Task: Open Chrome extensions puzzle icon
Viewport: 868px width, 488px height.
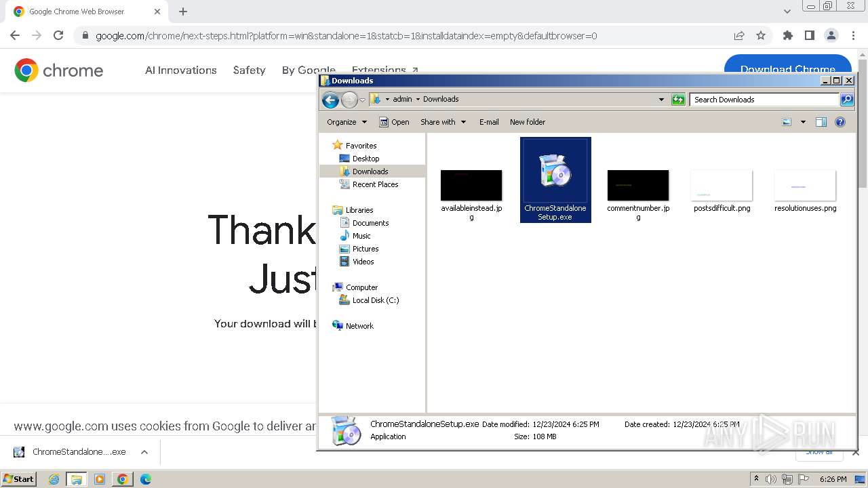Action: pos(787,36)
